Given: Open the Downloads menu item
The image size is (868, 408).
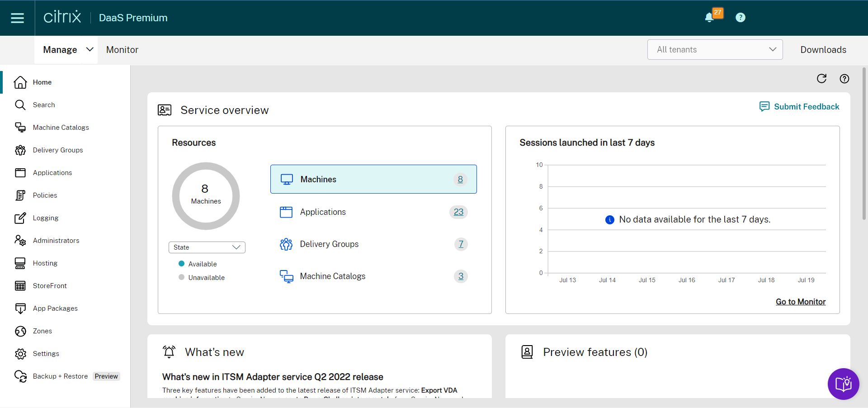Looking at the screenshot, I should point(823,50).
